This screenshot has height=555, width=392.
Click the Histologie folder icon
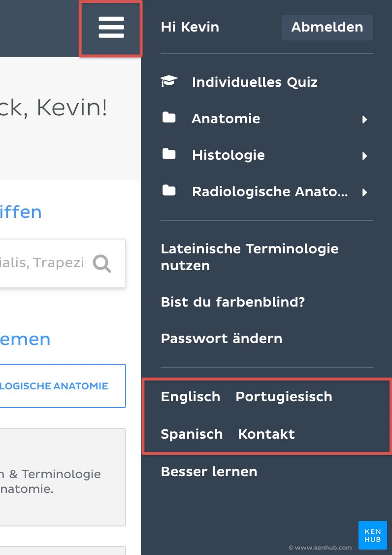(169, 154)
